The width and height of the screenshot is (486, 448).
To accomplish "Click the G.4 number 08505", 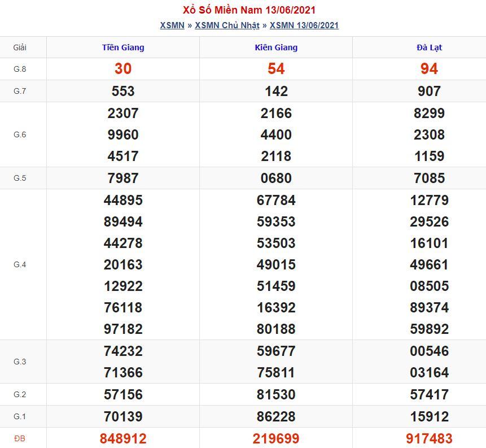I will pos(430,286).
